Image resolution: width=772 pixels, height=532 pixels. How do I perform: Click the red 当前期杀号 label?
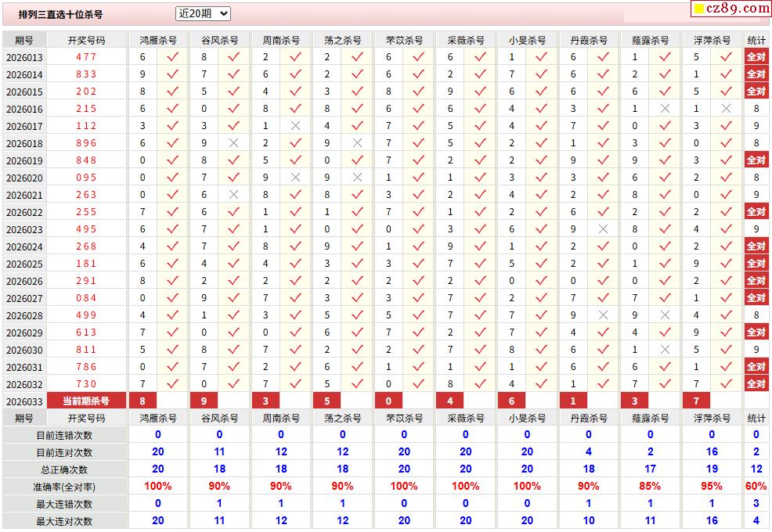point(86,401)
